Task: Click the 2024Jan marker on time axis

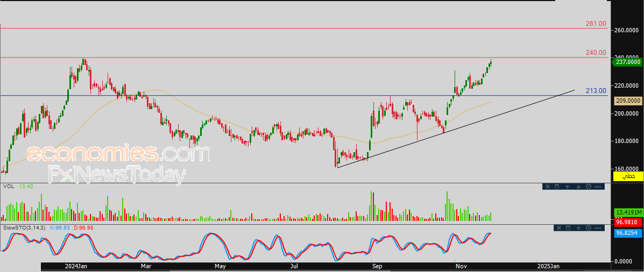Action: tap(75, 266)
